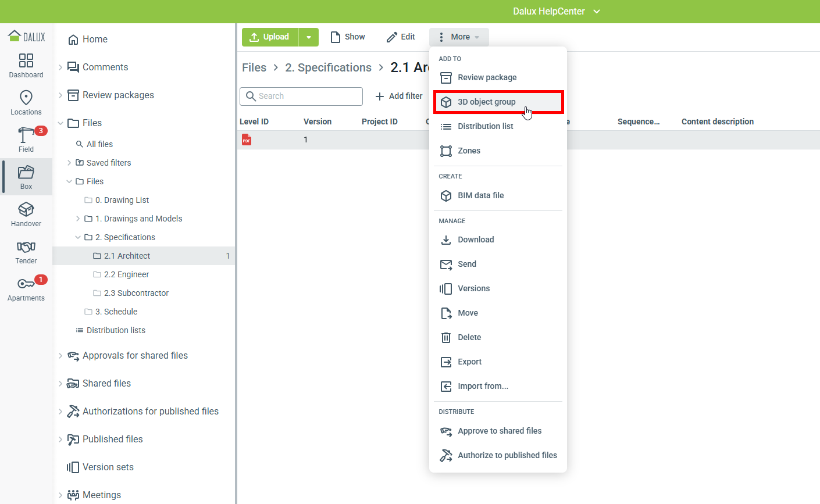This screenshot has width=820, height=504.
Task: Select the 2.2 Engineer folder
Action: [x=126, y=274]
